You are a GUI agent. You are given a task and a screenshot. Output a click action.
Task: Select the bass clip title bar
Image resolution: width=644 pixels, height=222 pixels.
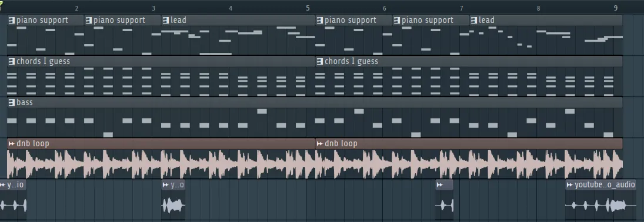[x=315, y=102]
